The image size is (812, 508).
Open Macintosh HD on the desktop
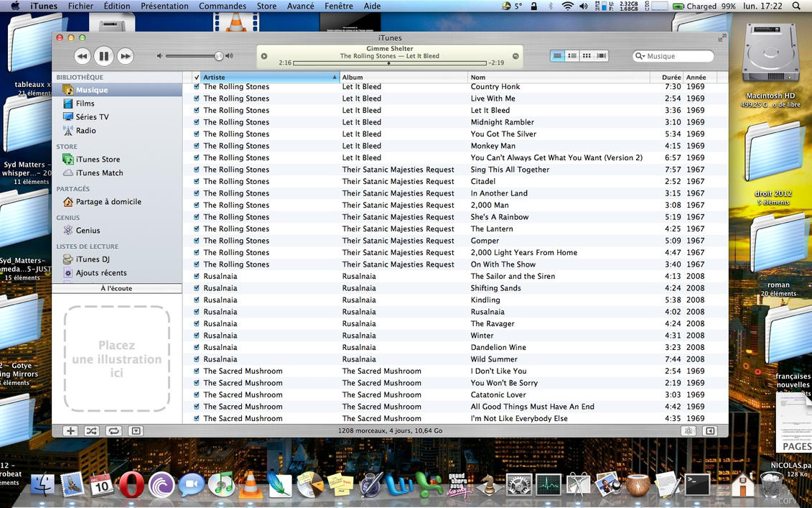tap(771, 65)
